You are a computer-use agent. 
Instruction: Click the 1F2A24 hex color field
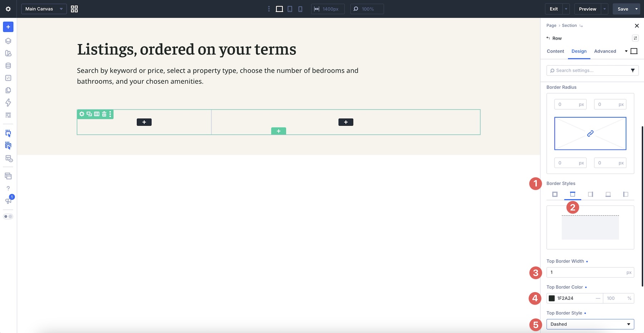pos(575,298)
